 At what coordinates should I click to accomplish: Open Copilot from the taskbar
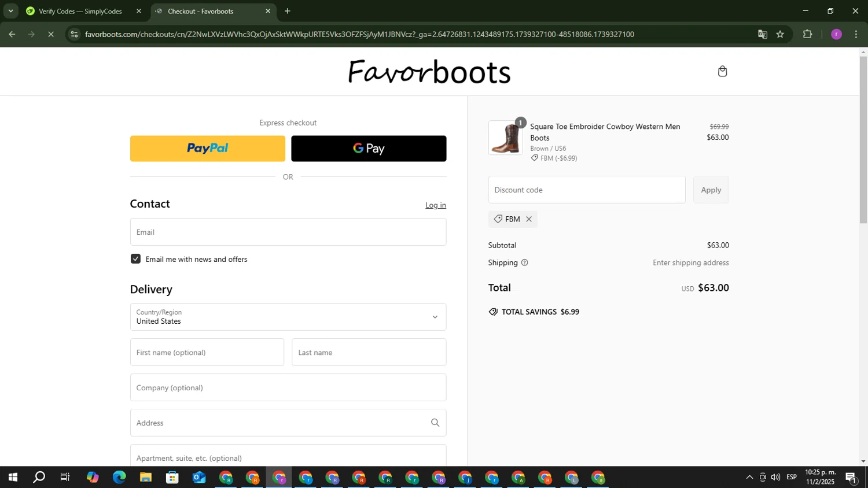(93, 478)
